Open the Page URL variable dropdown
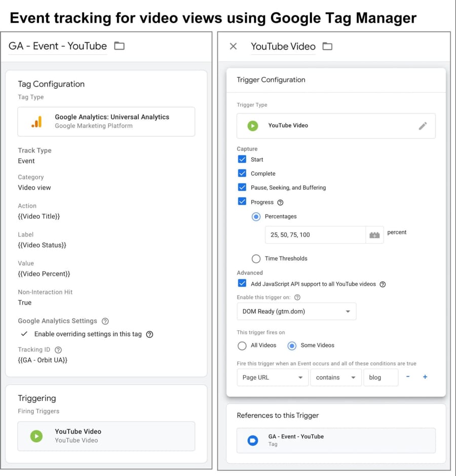The image size is (456, 476). point(273,378)
